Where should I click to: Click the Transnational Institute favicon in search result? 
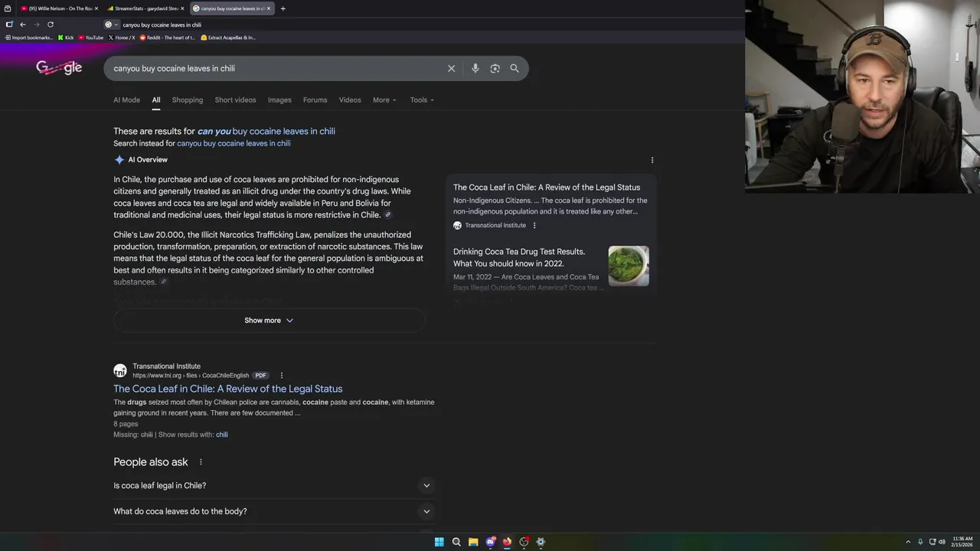tap(120, 370)
